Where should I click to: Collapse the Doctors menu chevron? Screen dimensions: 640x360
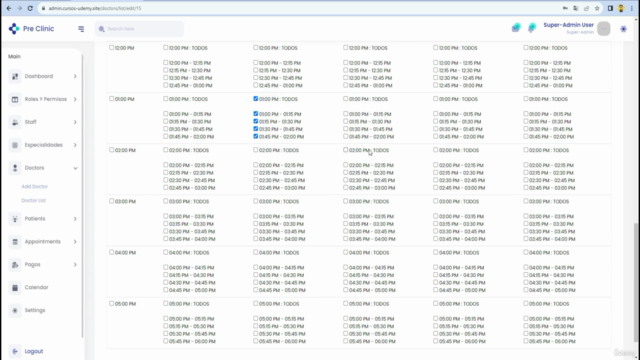tap(75, 168)
